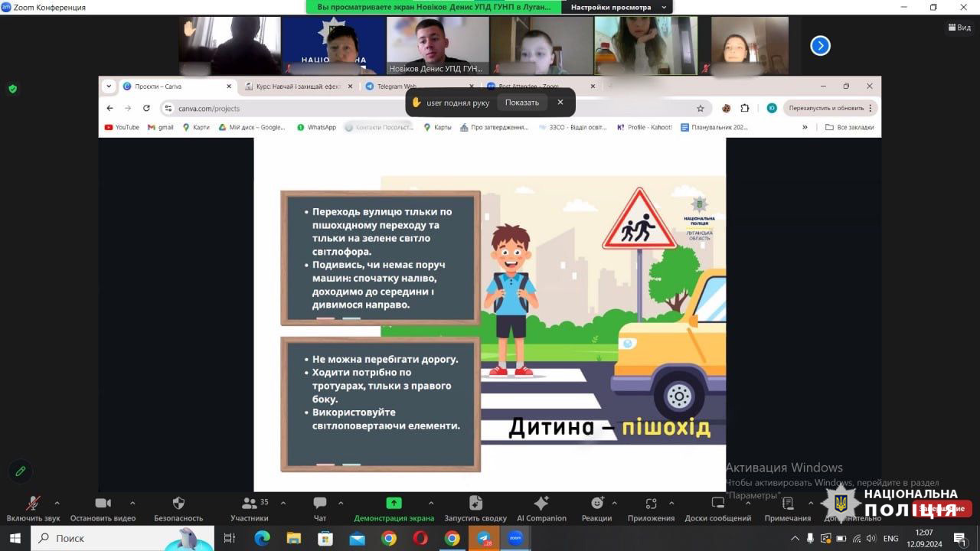Open the Безопасность shield icon
This screenshot has width=980, height=551.
click(178, 504)
